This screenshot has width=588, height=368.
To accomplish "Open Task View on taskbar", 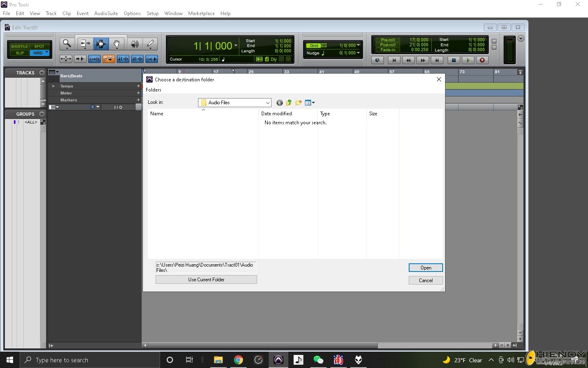I will click(189, 360).
